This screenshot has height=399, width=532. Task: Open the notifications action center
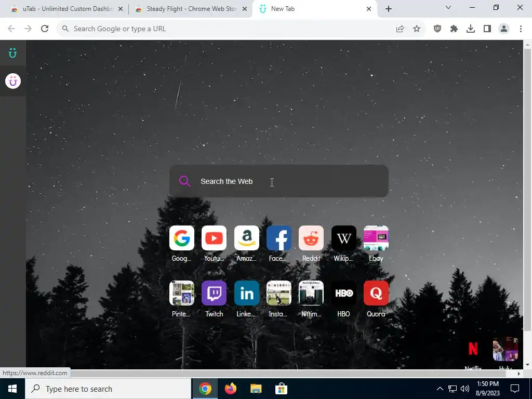click(x=515, y=389)
